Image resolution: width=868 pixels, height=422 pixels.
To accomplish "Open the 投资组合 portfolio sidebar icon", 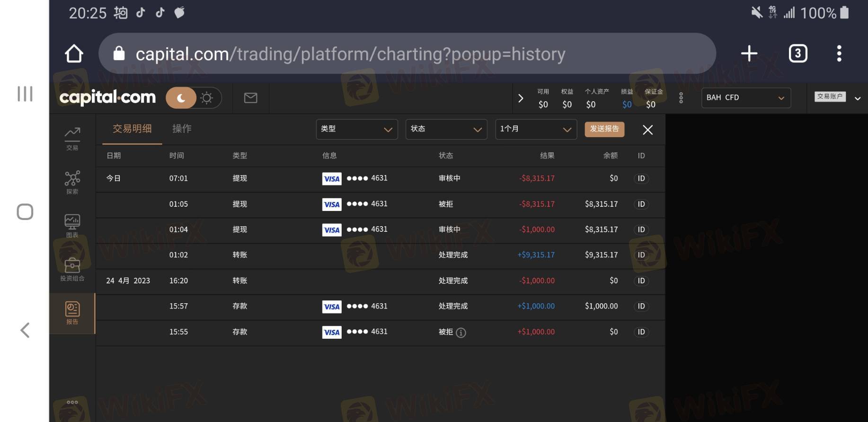I will [x=72, y=269].
